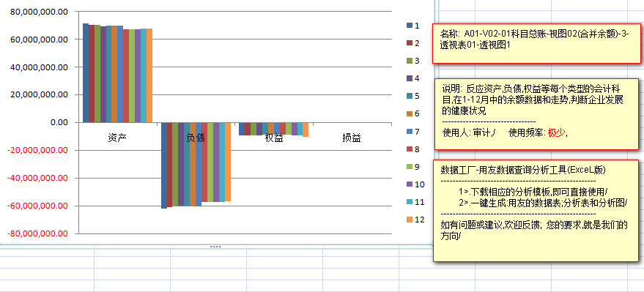Select the 说明 description note box
The height and width of the screenshot is (292, 644).
[536, 113]
